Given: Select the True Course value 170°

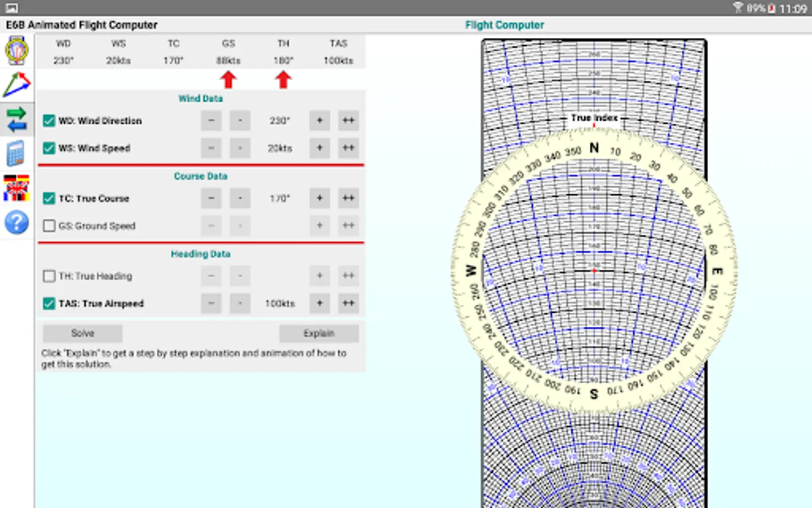Looking at the screenshot, I should (x=280, y=199).
